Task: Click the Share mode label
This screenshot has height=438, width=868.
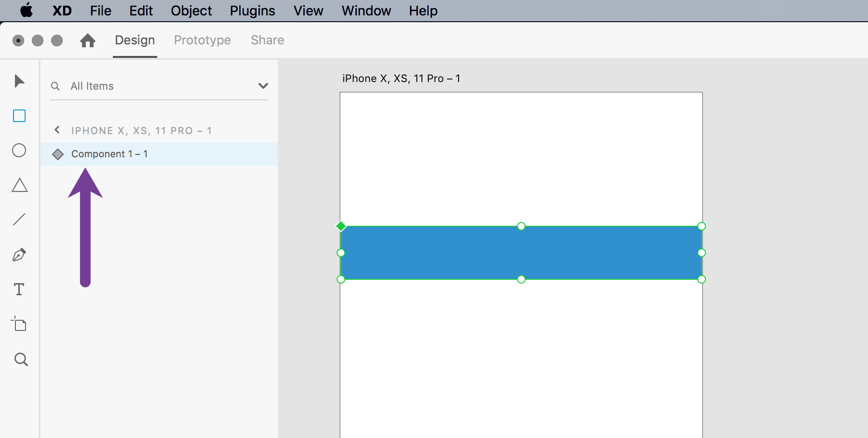Action: click(x=267, y=40)
